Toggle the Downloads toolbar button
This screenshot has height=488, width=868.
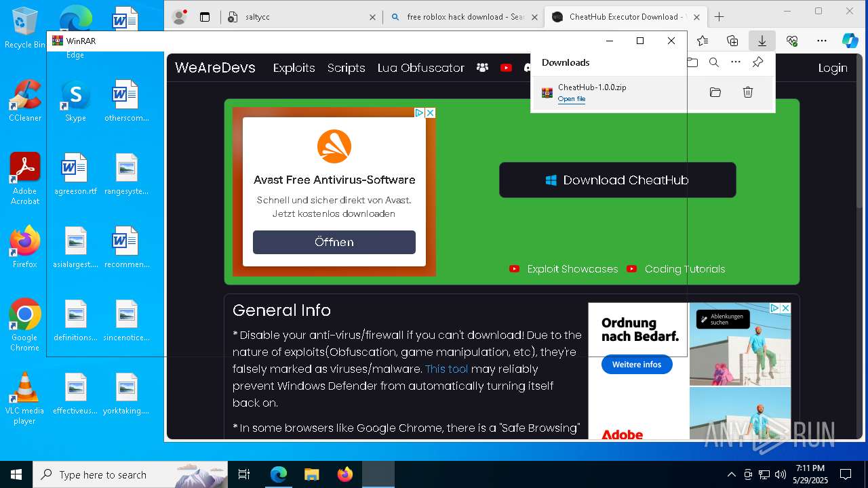pyautogui.click(x=762, y=41)
